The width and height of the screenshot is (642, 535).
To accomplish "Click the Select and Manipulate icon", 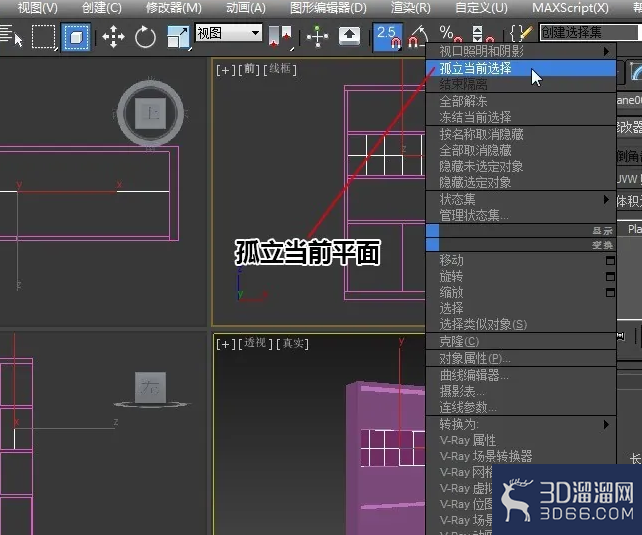I will 318,37.
